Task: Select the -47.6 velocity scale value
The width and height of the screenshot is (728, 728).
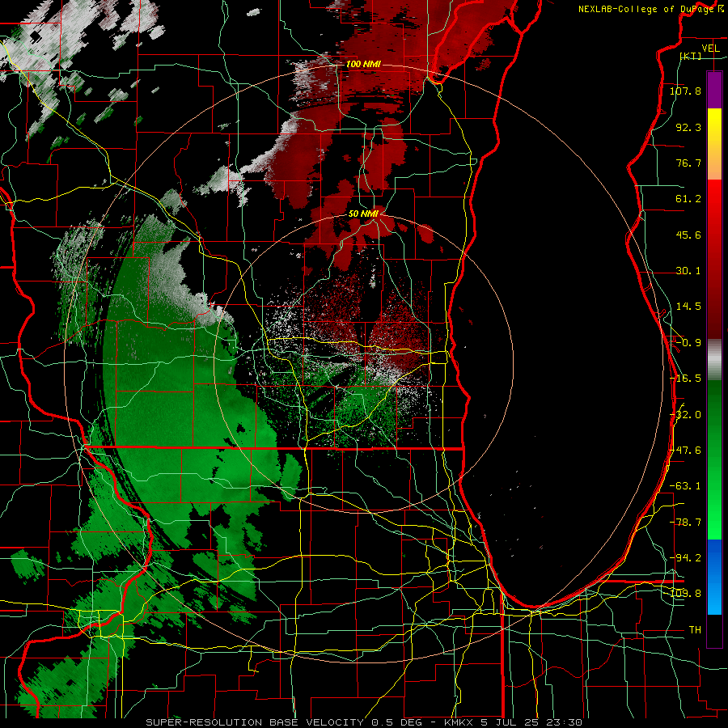Action: [685, 451]
